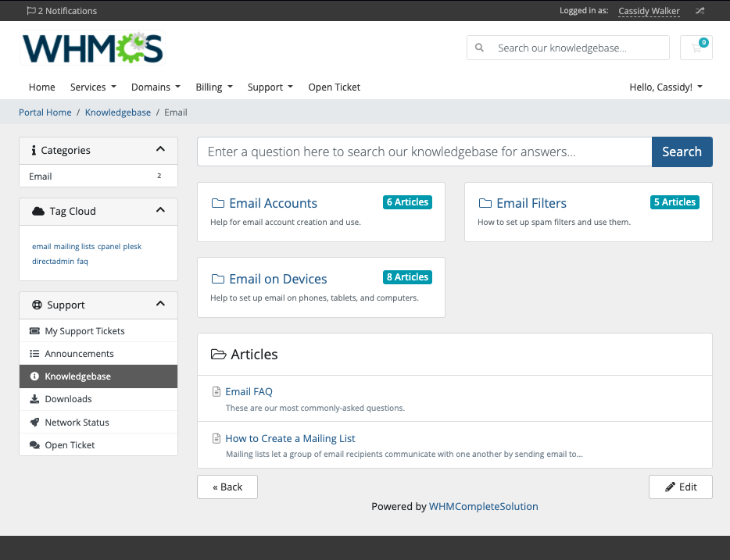730x560 pixels.
Task: Select Downloads in the sidebar
Action: tap(98, 399)
